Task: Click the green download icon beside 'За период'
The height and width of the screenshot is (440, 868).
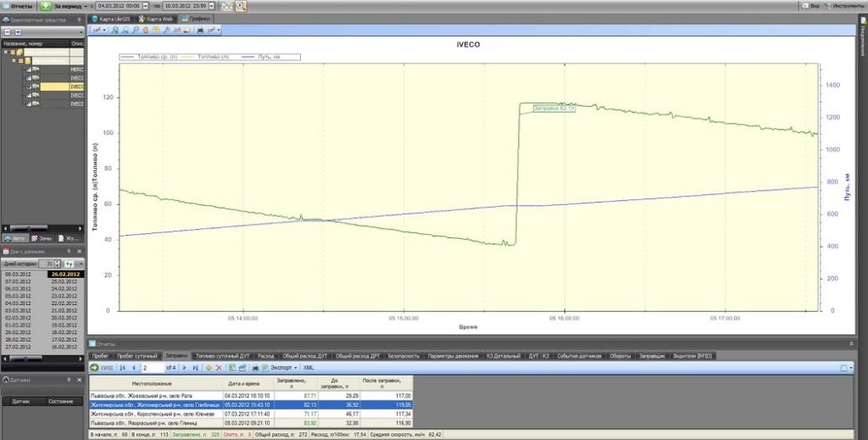Action: 46,6
